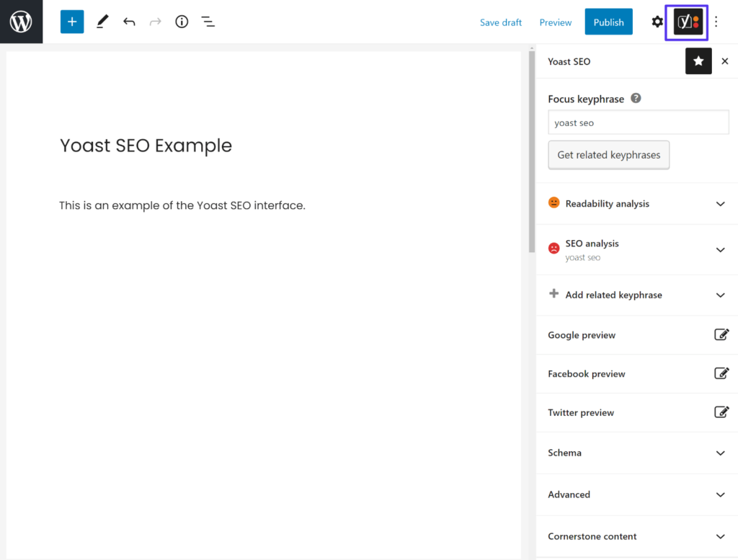Open the Options three-dot menu
This screenshot has height=560, width=738.
[716, 22]
